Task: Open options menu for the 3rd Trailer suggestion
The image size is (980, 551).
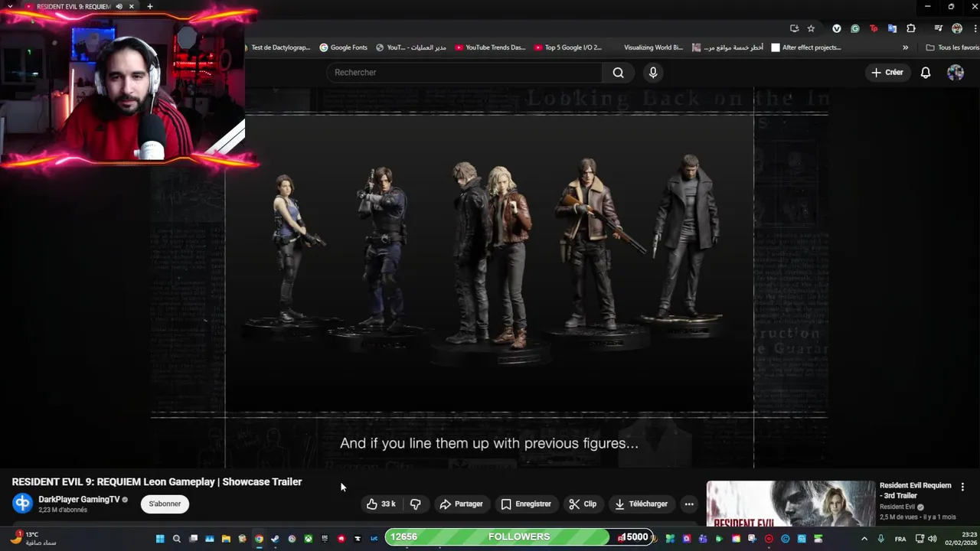Action: 962,487
